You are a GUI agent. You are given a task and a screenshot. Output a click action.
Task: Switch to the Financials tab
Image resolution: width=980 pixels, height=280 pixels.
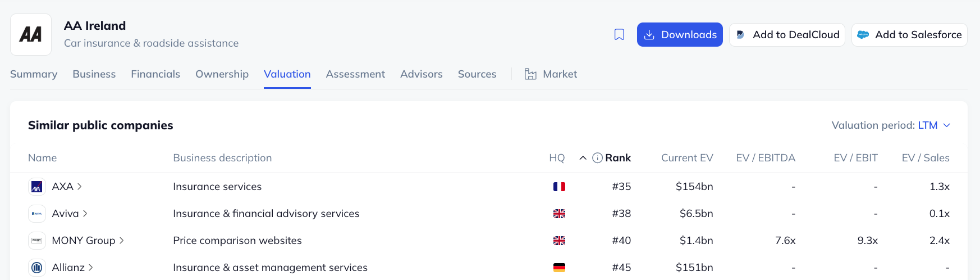coord(155,74)
